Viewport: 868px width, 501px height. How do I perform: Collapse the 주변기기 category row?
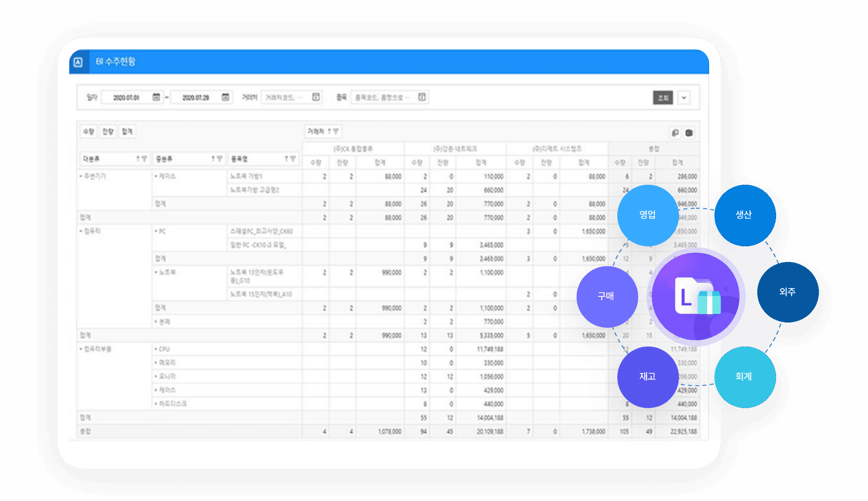81,176
